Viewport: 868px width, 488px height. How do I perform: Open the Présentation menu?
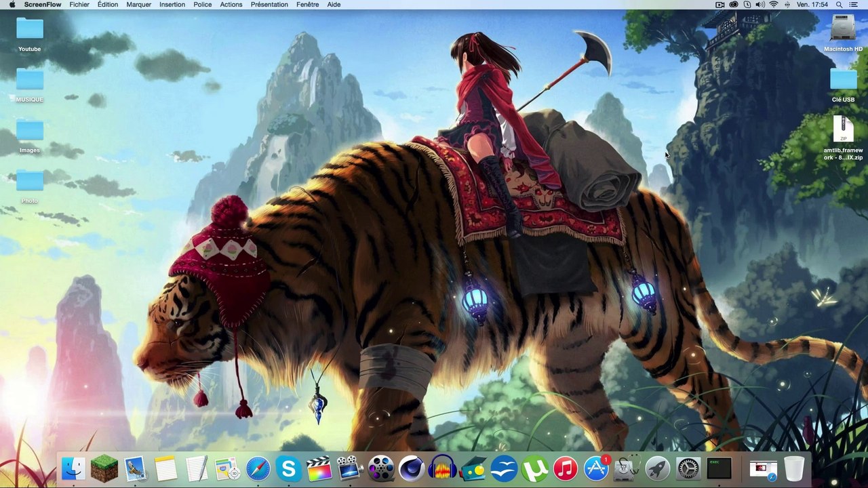pos(269,5)
